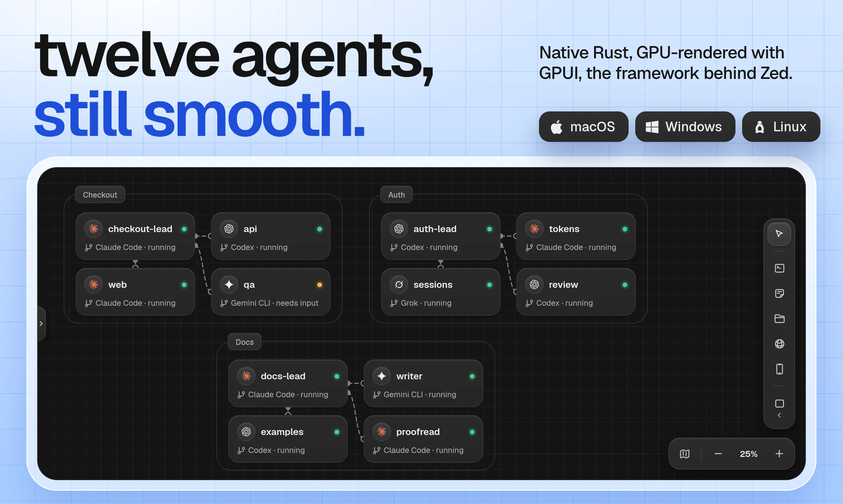The image size is (843, 504).
Task: Download for macOS
Action: tap(583, 127)
